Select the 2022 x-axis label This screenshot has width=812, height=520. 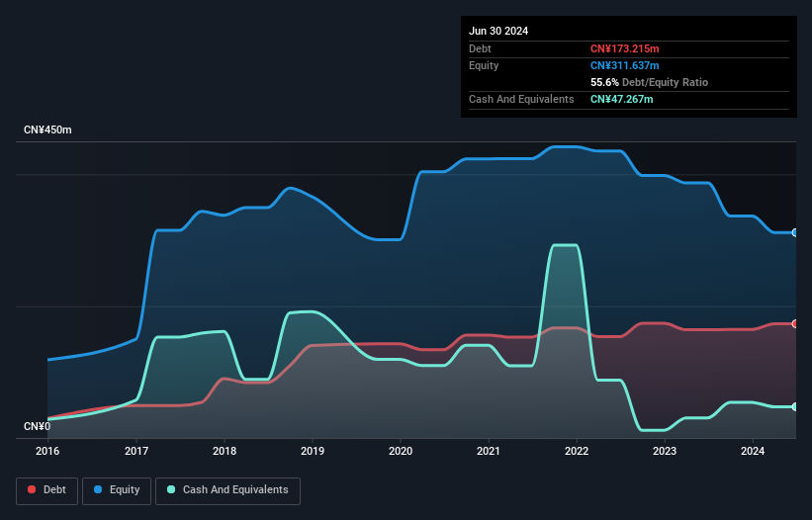(x=577, y=451)
